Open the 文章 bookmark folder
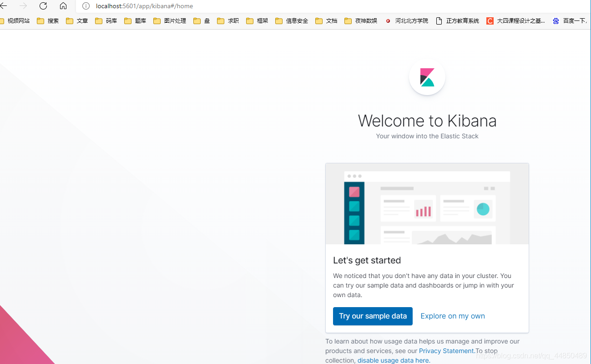The width and height of the screenshot is (591, 364). (77, 21)
